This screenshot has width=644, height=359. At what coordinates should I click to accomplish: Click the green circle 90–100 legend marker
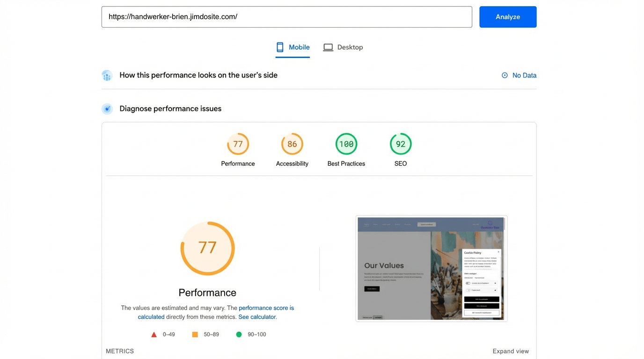239,335
